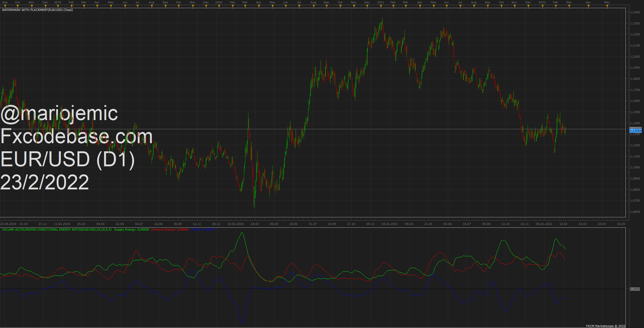Image resolution: width=644 pixels, height=328 pixels.
Task: Click the 31.07 date on bottom axis
Action: point(313,224)
